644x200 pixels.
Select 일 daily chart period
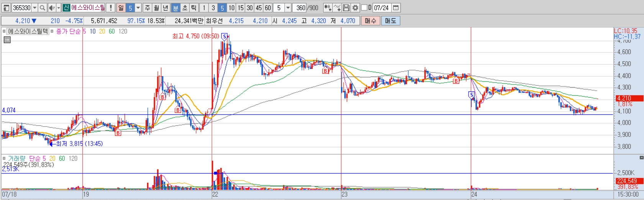121,8
